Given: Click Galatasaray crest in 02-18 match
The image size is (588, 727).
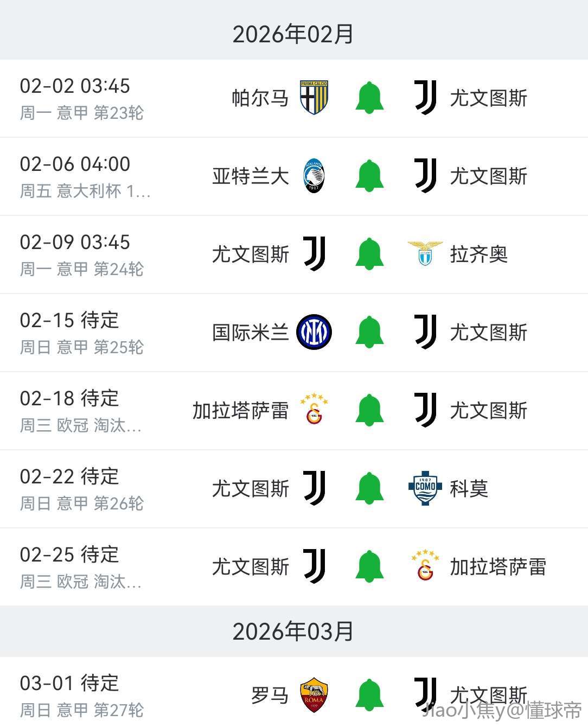Looking at the screenshot, I should click(x=314, y=410).
